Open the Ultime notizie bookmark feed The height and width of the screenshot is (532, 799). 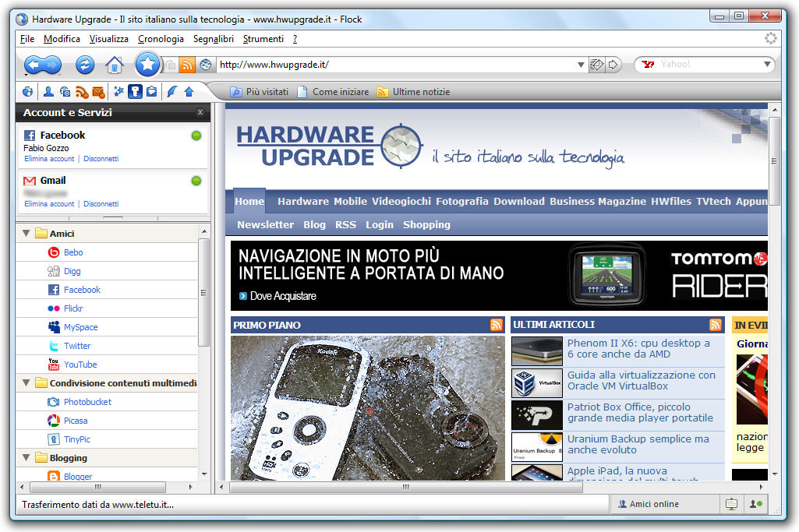tap(413, 92)
